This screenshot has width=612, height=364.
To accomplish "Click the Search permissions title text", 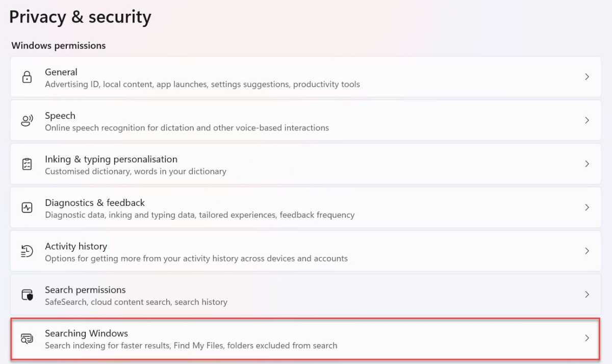I will click(x=85, y=290).
